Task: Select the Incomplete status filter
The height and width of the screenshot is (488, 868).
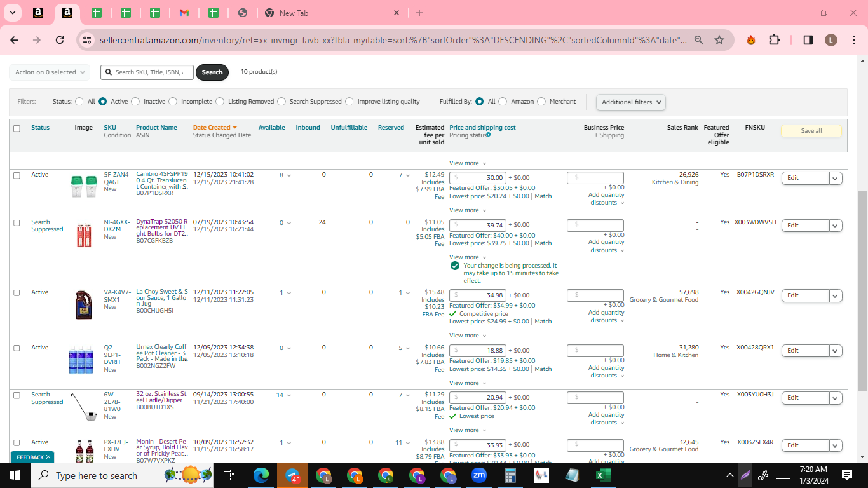Action: (x=173, y=102)
